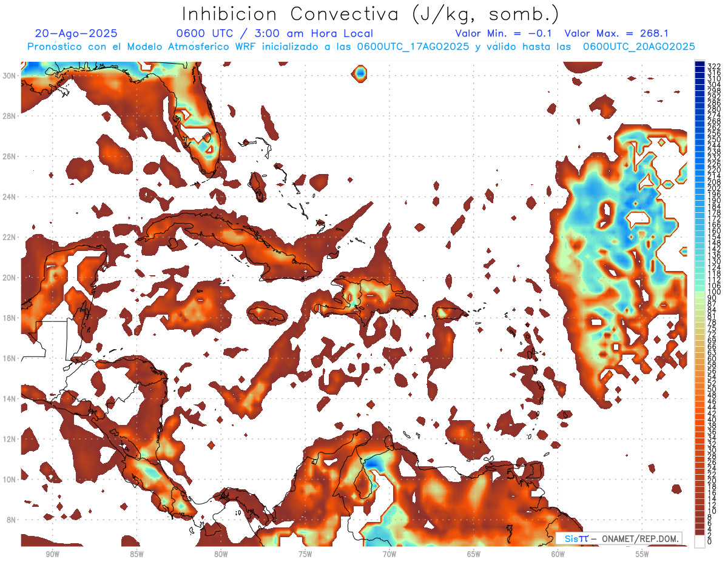Click the "60W" longitude label
The image size is (728, 562).
(x=558, y=554)
